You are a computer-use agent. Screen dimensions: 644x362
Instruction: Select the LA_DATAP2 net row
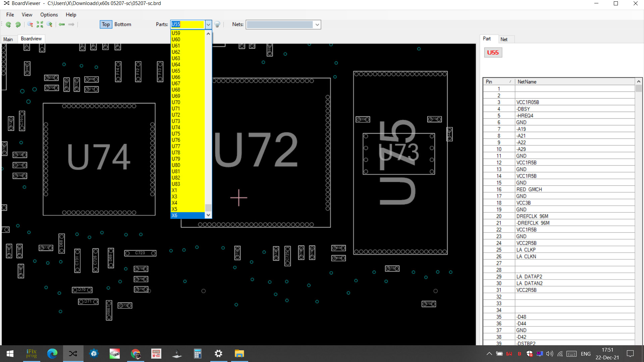[559, 277]
